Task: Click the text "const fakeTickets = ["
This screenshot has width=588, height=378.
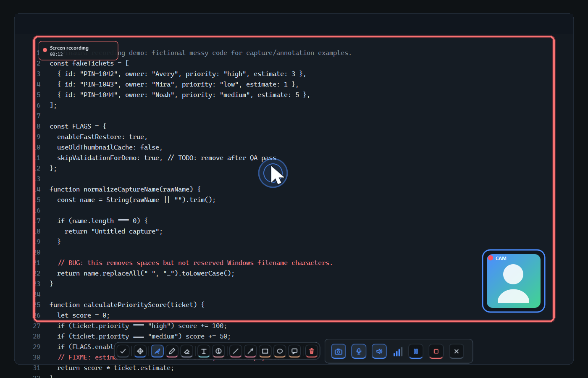Action: [x=89, y=63]
